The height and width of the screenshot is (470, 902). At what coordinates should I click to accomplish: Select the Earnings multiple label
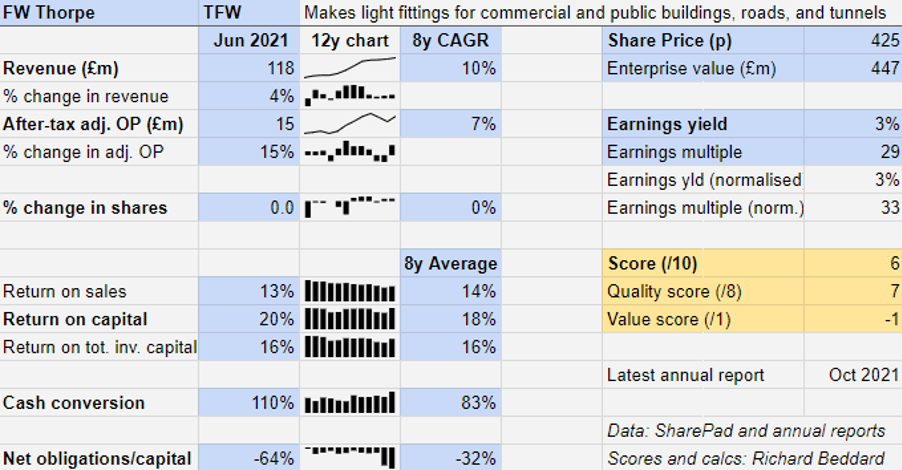coord(703,152)
